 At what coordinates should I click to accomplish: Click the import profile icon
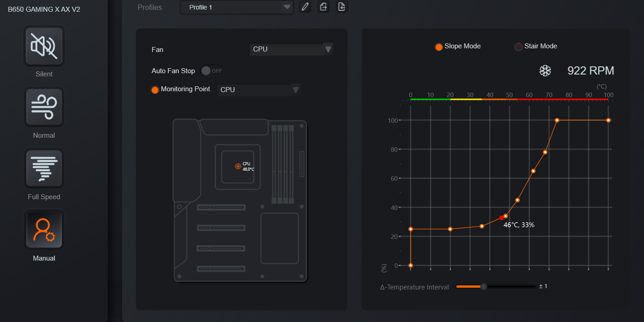[342, 7]
